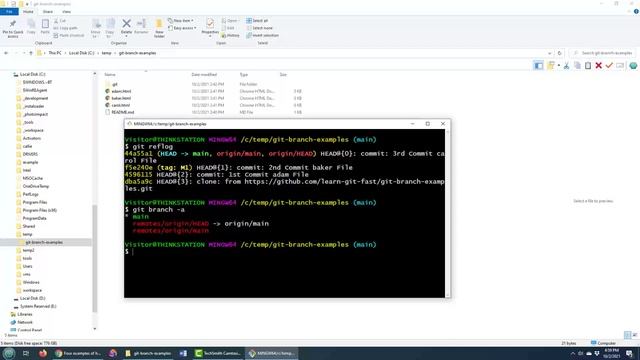The height and width of the screenshot is (360, 640).
Task: Select the README.md file
Action: click(123, 112)
